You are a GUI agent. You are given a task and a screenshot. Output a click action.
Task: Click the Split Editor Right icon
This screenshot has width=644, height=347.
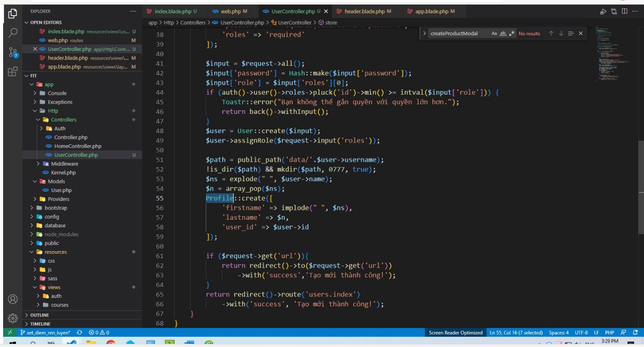pyautogui.click(x=624, y=11)
